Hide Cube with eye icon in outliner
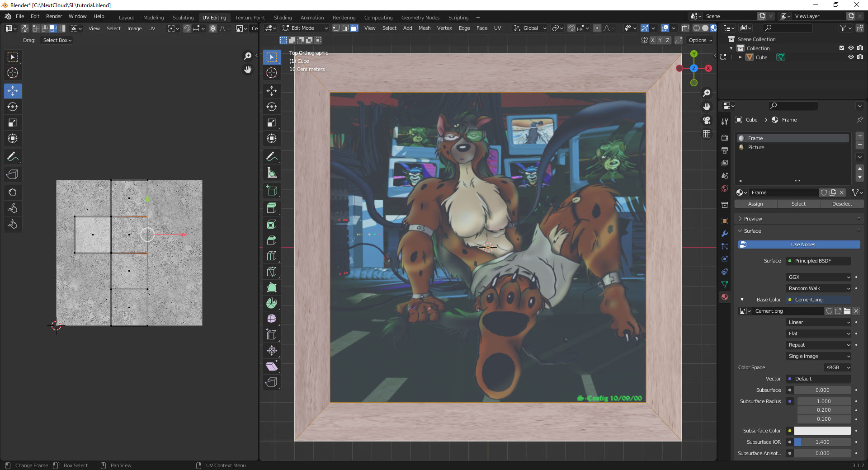This screenshot has height=470, width=868. (851, 57)
